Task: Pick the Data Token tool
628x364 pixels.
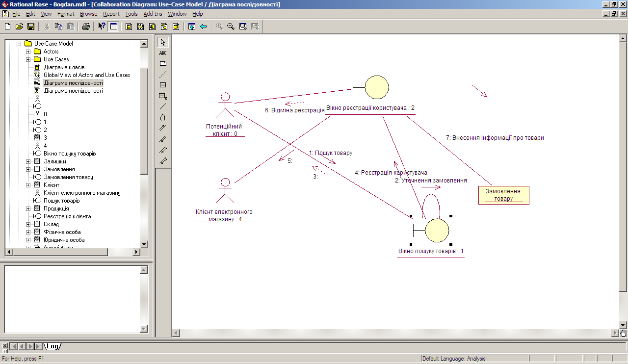Action: (163, 150)
